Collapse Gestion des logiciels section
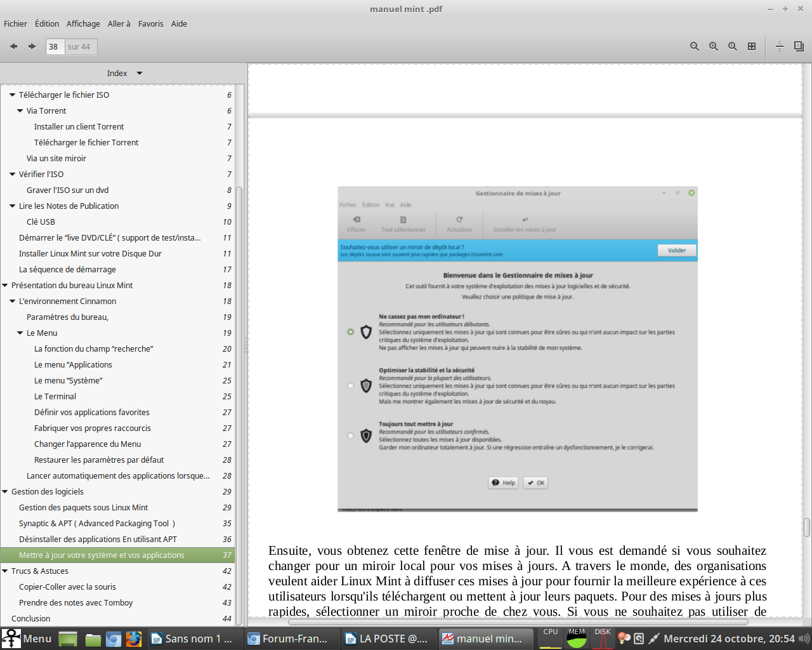The width and height of the screenshot is (812, 650). [4, 491]
